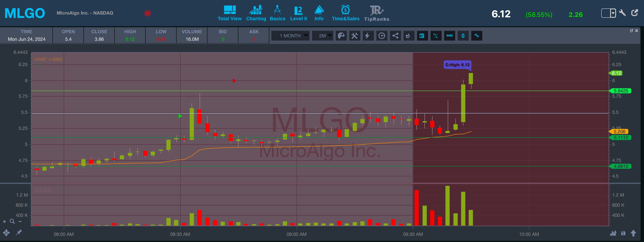The image size is (644, 242).
Task: Open the 2M interval dropdown
Action: coord(322,36)
